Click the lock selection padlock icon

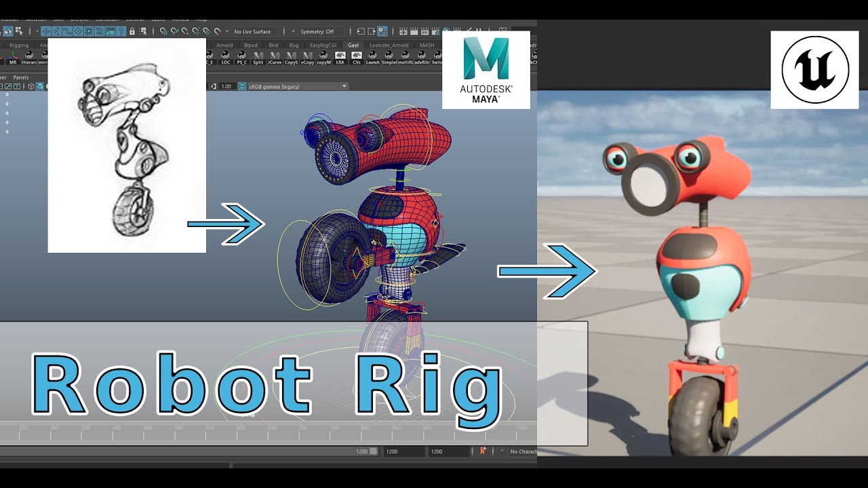point(132,31)
